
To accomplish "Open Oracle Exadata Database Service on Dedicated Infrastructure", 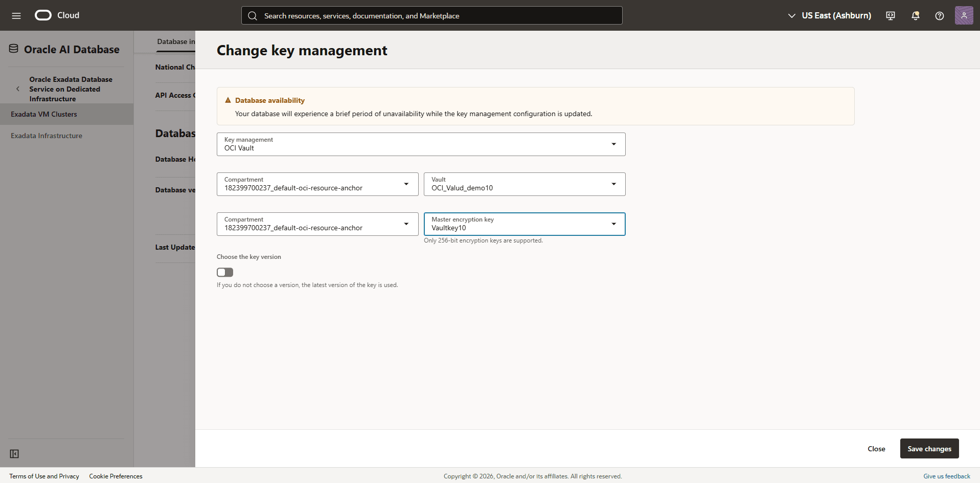I will tap(71, 89).
